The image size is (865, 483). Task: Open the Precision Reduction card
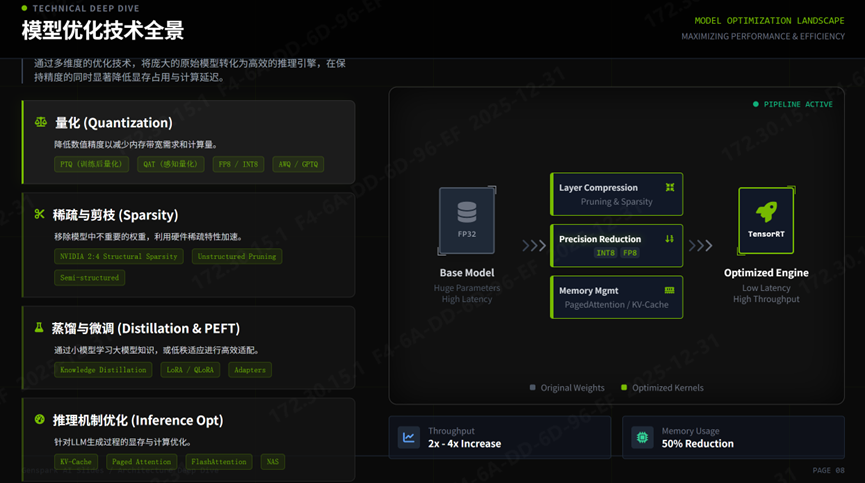(x=617, y=245)
